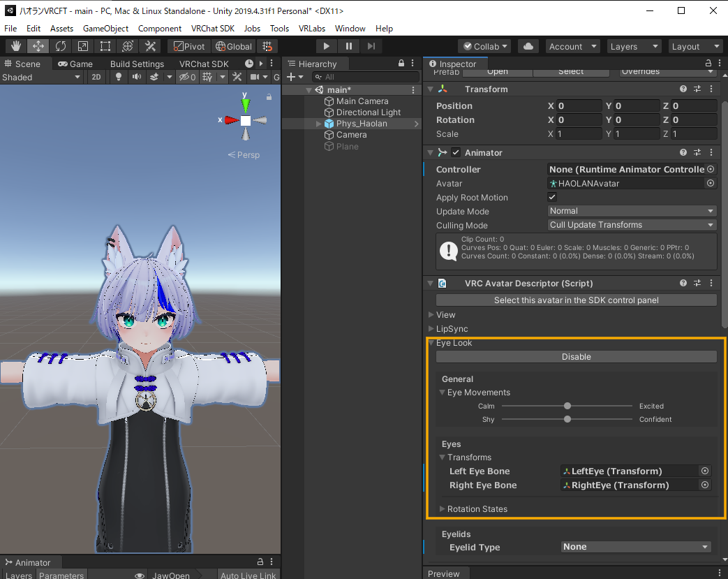Open the scene camera options icon
The height and width of the screenshot is (579, 728).
coord(255,77)
